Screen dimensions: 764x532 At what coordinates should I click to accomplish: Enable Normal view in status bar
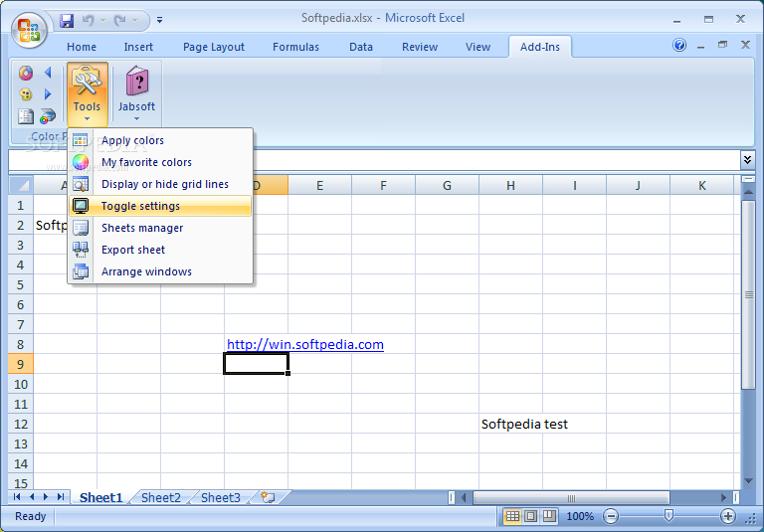(512, 516)
